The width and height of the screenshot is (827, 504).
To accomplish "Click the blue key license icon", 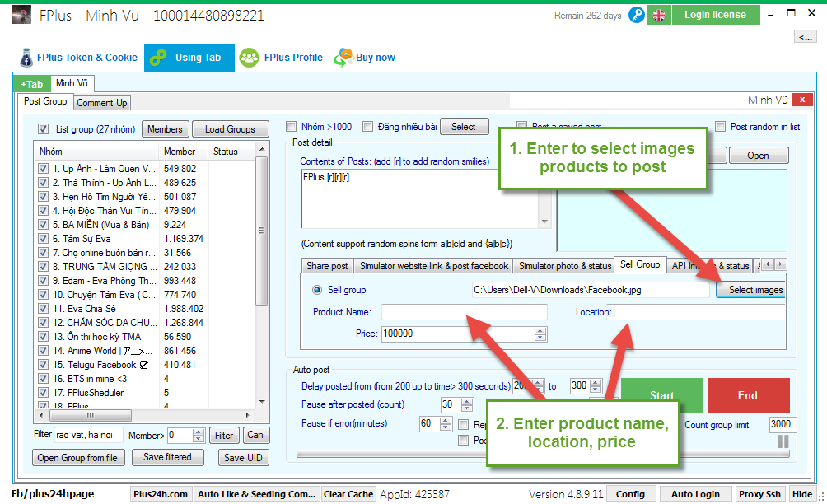I will click(x=637, y=16).
